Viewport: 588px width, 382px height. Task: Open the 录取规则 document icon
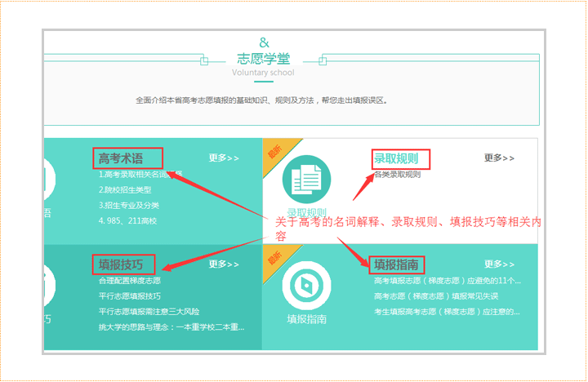[306, 180]
